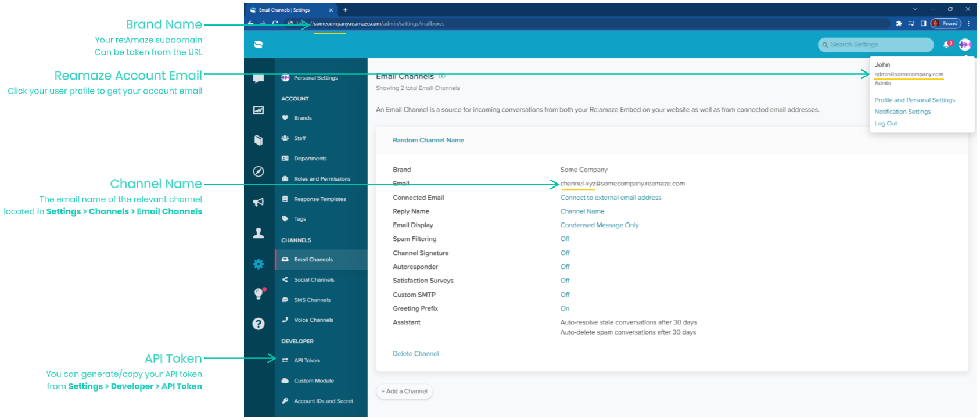Open the browser three-dot menu
The width and height of the screenshot is (980, 420).
pyautogui.click(x=968, y=23)
